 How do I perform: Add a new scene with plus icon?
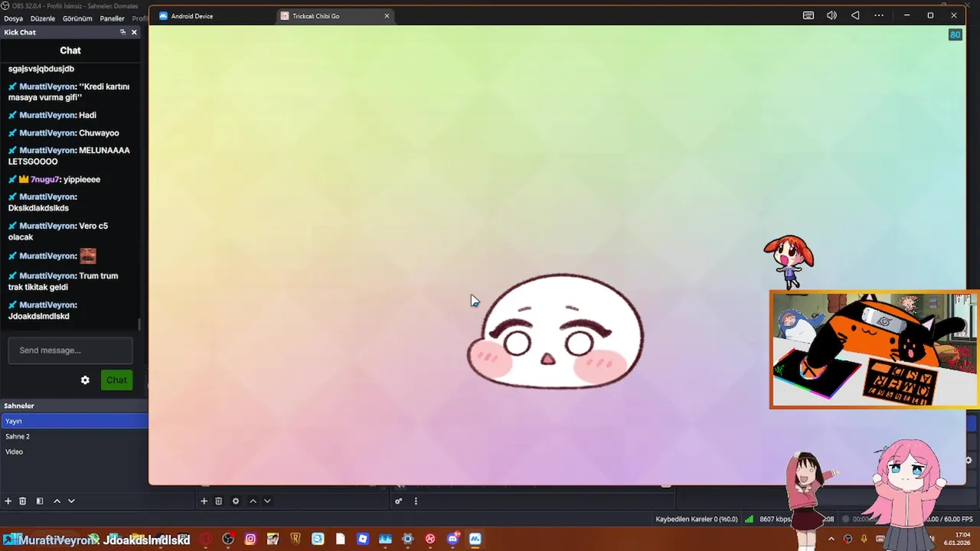coord(8,501)
